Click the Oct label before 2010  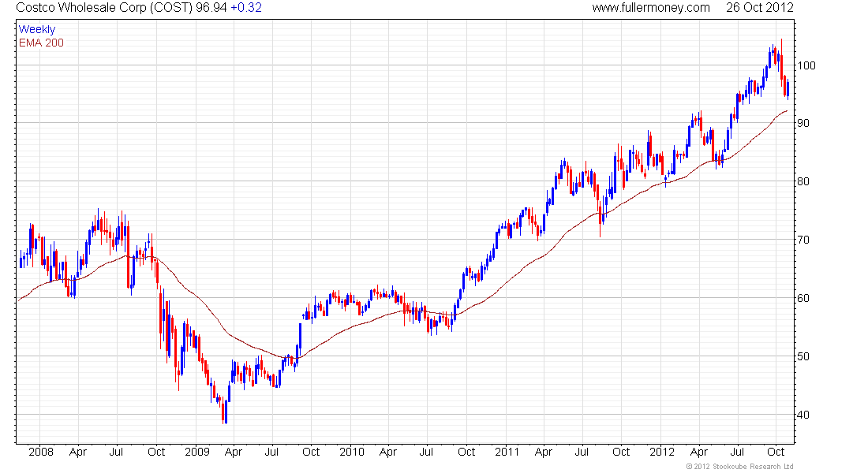coord(311,452)
